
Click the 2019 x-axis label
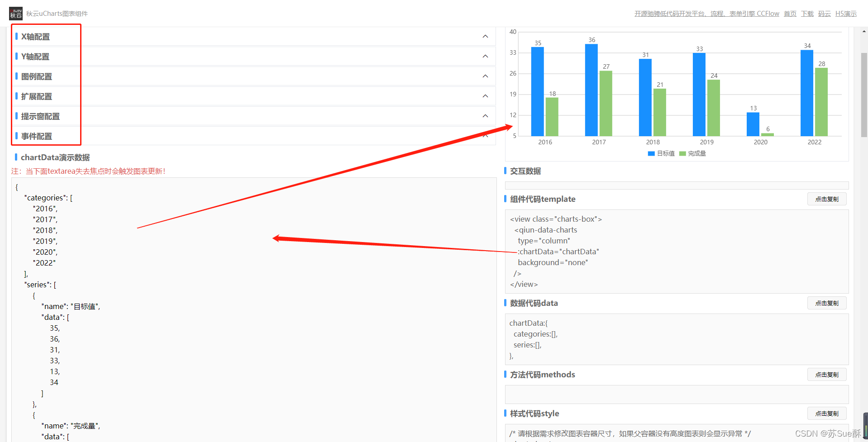[706, 142]
